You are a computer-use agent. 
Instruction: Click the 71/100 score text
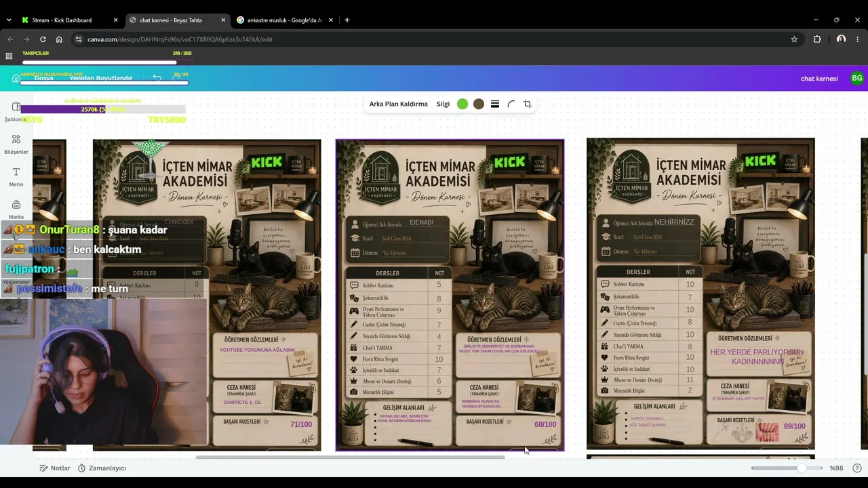click(301, 425)
